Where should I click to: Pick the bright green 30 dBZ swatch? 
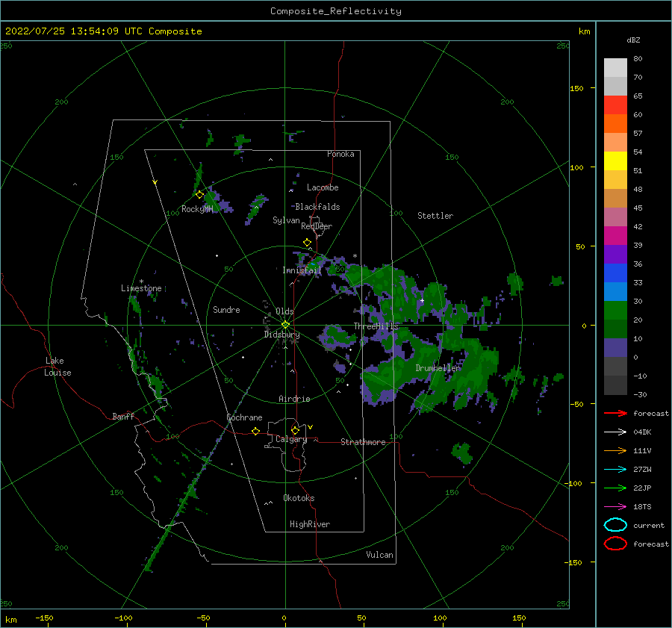(x=615, y=310)
